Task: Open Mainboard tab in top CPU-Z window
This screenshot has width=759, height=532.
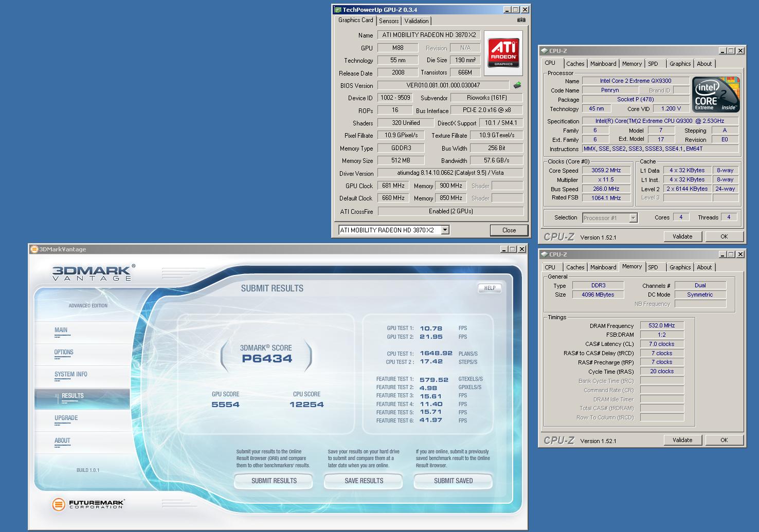Action: tap(603, 64)
